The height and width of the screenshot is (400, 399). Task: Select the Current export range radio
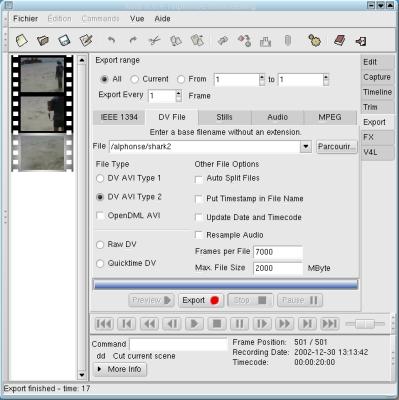tap(134, 79)
